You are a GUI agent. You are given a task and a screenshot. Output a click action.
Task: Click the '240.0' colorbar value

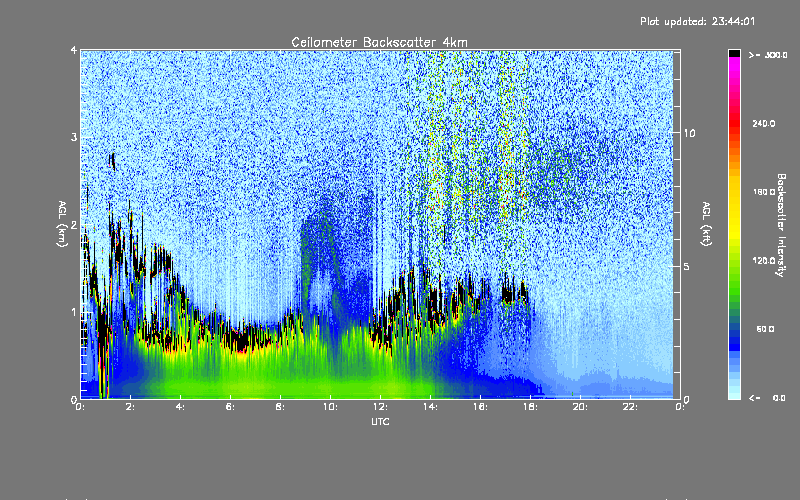(x=764, y=123)
